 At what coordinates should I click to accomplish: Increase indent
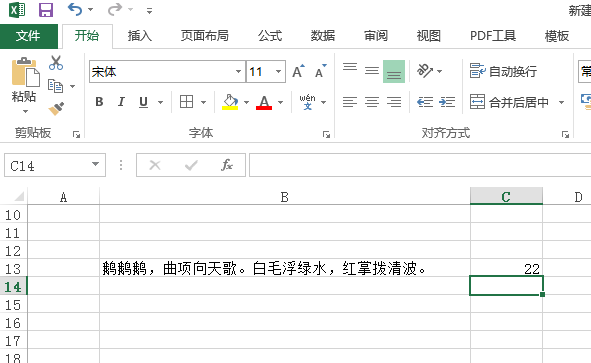pyautogui.click(x=447, y=102)
